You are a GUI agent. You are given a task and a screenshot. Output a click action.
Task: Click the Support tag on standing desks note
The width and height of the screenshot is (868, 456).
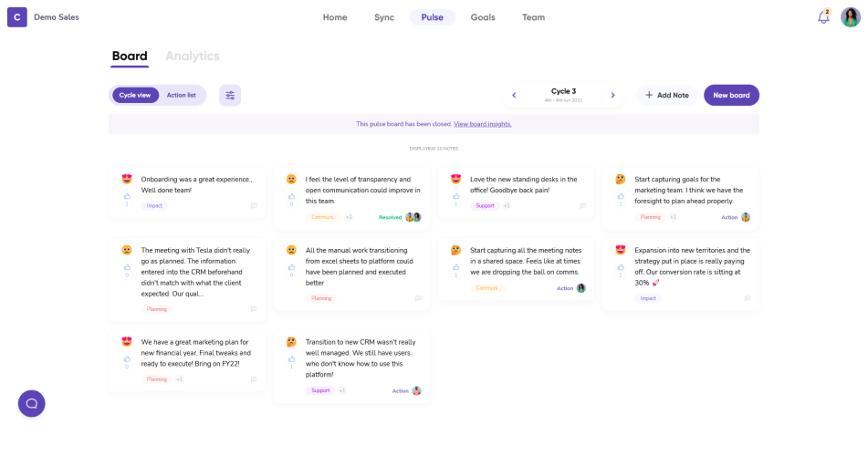click(485, 206)
